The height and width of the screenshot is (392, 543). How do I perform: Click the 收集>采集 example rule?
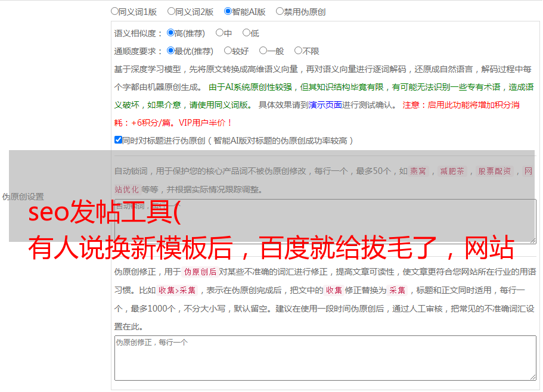(177, 290)
